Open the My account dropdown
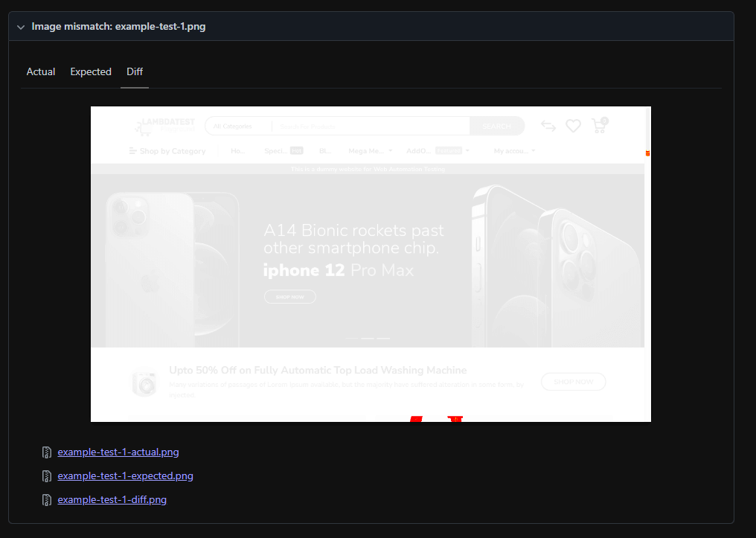The width and height of the screenshot is (756, 538). (x=510, y=150)
